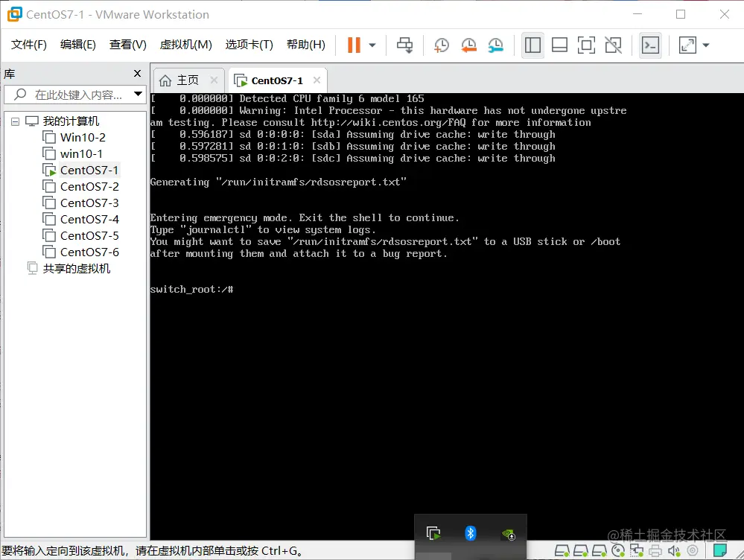Select 我的计算机 in the library tree

click(71, 121)
